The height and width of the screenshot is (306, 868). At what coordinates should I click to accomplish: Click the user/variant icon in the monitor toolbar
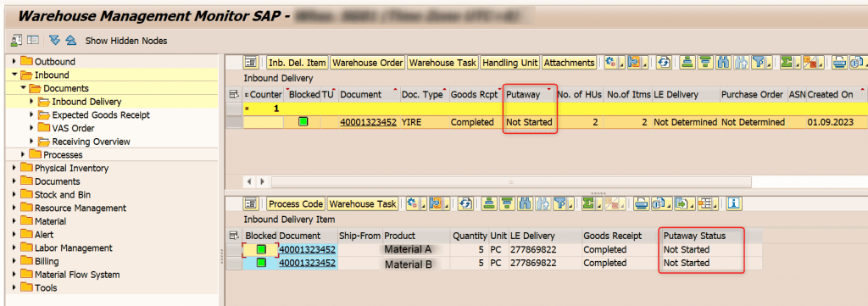pyautogui.click(x=16, y=40)
